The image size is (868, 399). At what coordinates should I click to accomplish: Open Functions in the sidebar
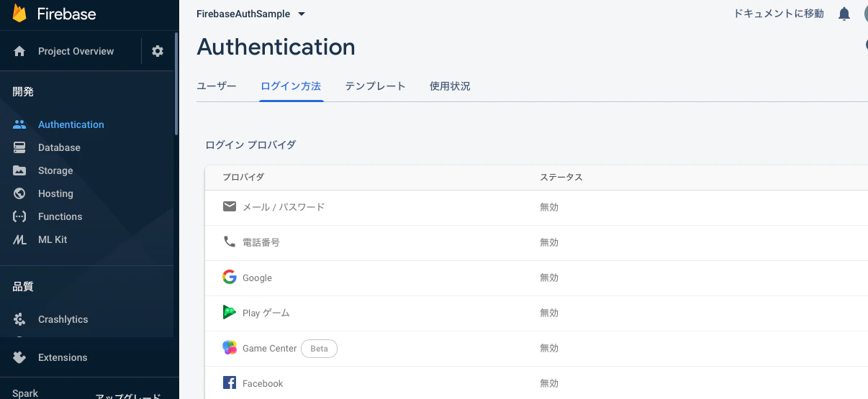pyautogui.click(x=60, y=216)
